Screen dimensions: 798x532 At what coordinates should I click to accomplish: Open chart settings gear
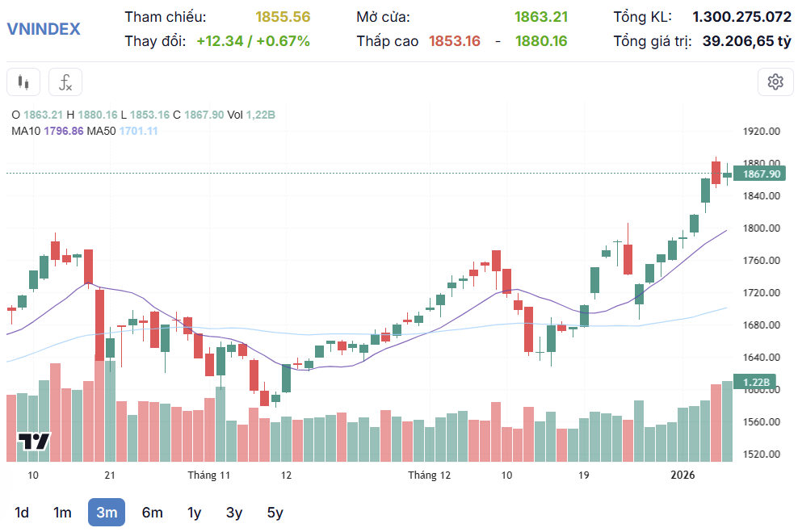pyautogui.click(x=775, y=82)
